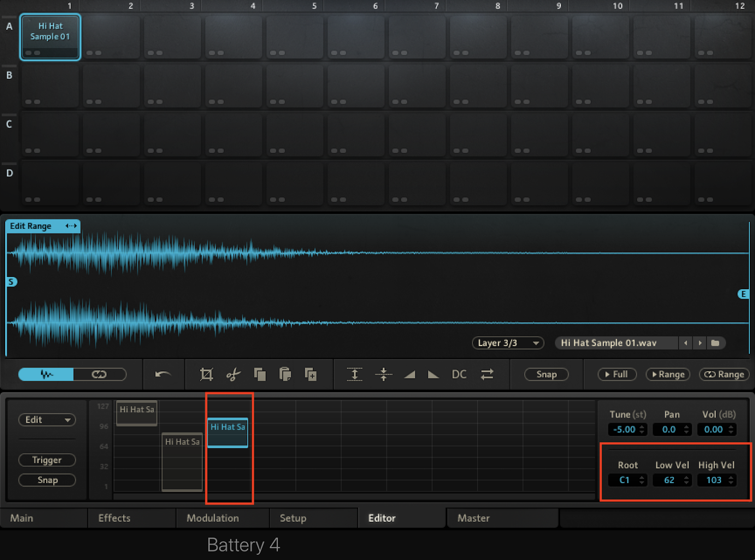Select the sample start S marker

pos(11,282)
